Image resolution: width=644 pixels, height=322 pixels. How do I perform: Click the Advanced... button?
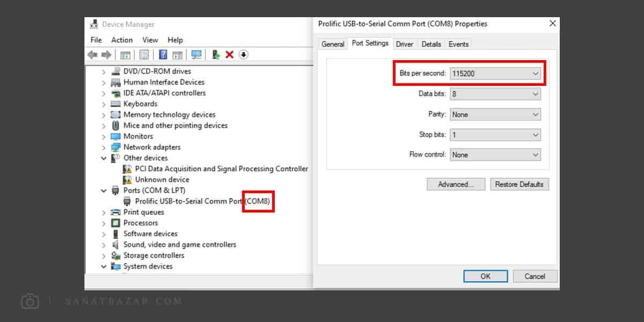click(456, 184)
